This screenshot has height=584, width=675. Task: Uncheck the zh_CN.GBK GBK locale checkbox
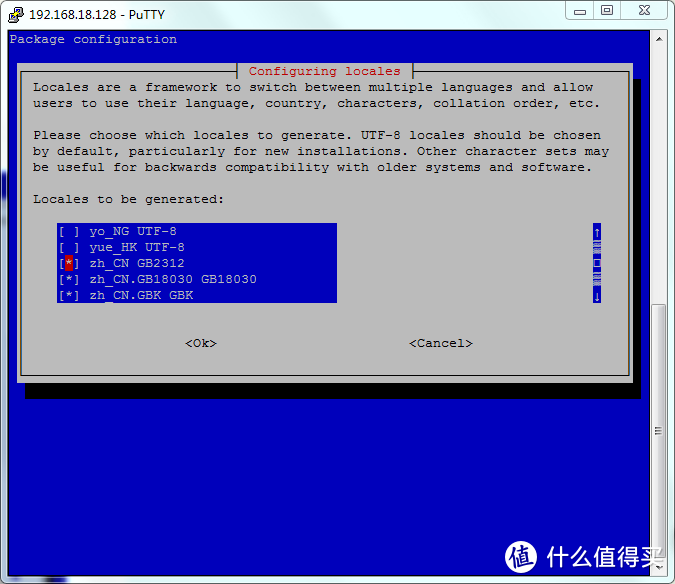(x=69, y=295)
